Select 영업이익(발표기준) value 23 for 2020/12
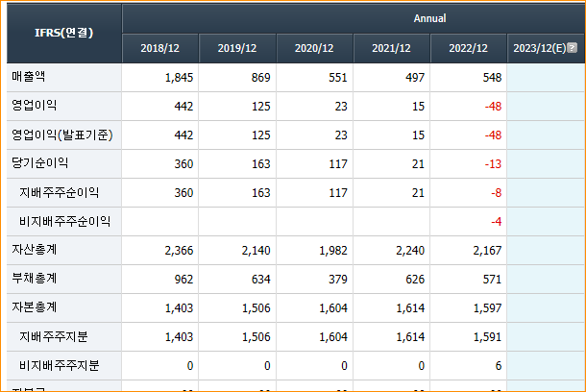Screen dimensions: 586x392 point(341,135)
